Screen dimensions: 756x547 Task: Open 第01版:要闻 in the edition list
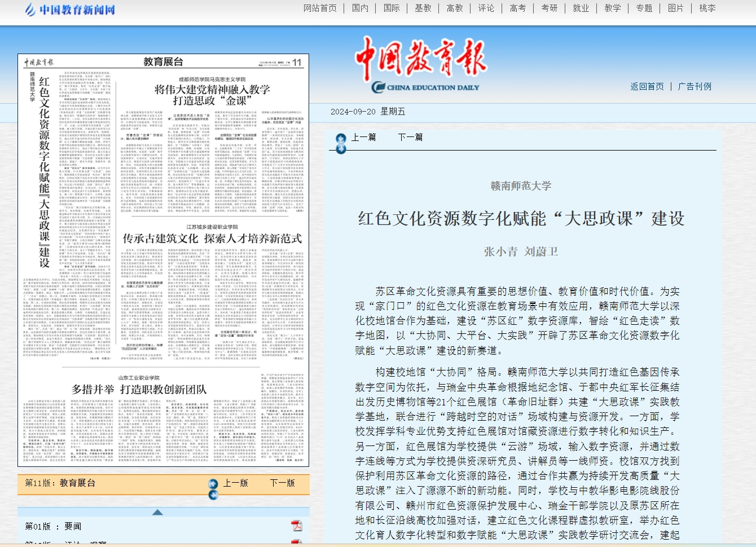click(x=53, y=526)
